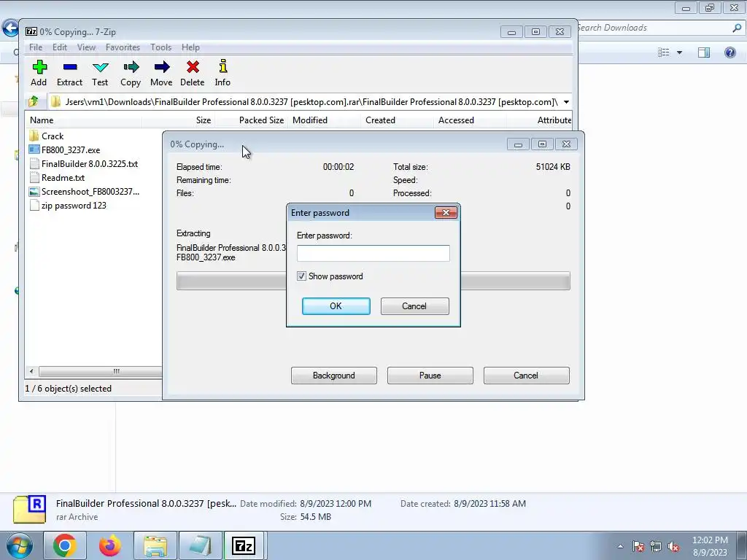This screenshot has height=560, width=747.
Task: Toggle the Explorer preview pane icon
Action: 704,52
